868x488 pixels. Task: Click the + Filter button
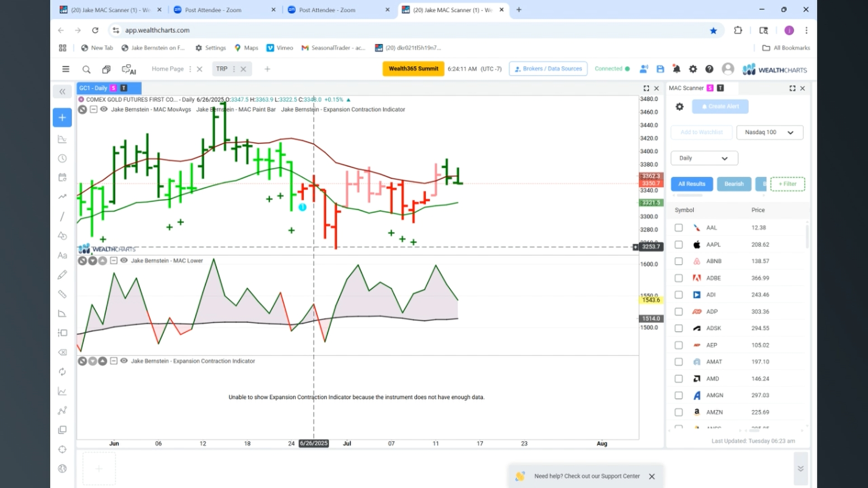pyautogui.click(x=788, y=184)
